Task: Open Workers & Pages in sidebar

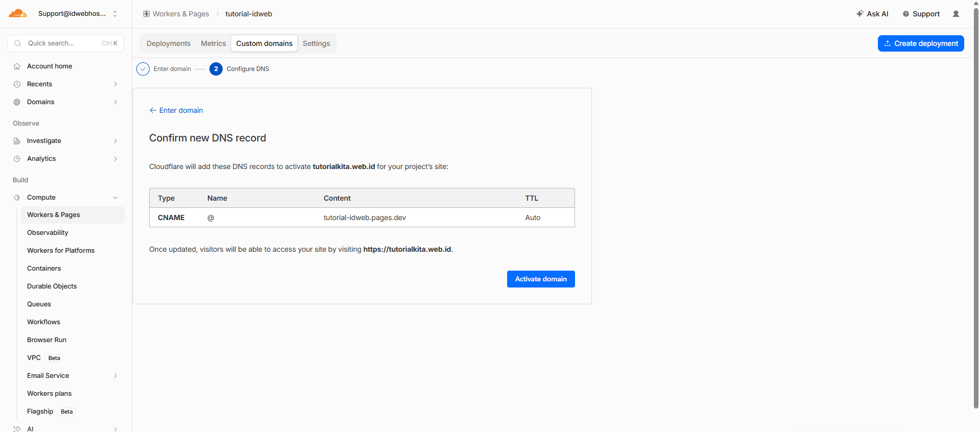Action: 73,215
